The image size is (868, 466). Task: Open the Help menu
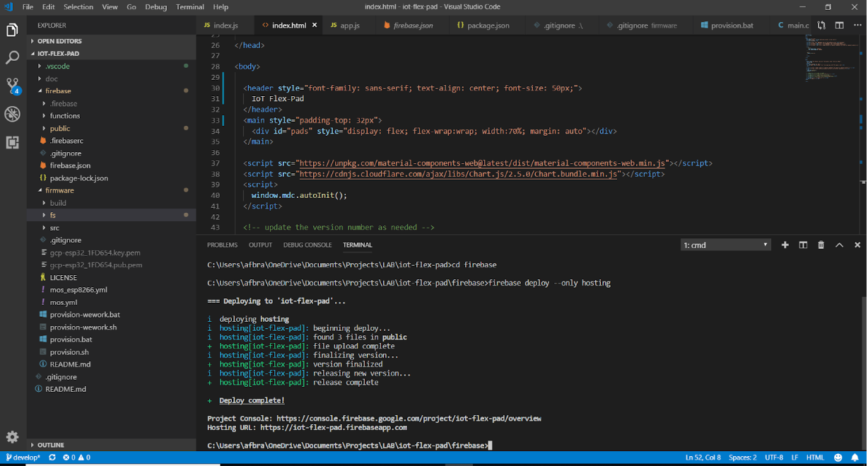tap(221, 7)
